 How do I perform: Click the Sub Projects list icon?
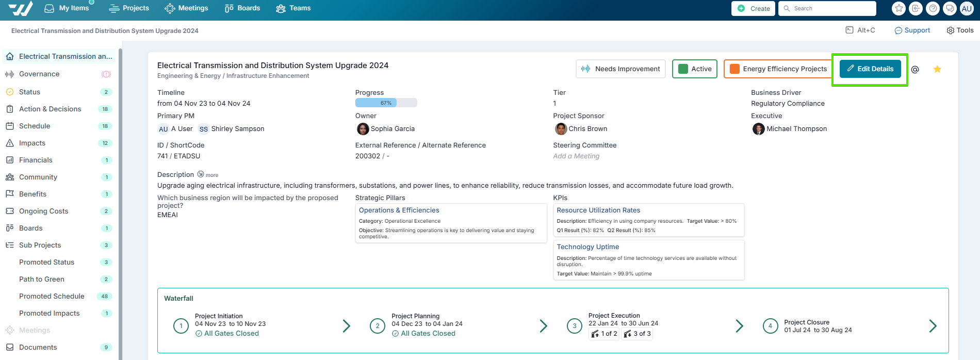click(x=10, y=245)
